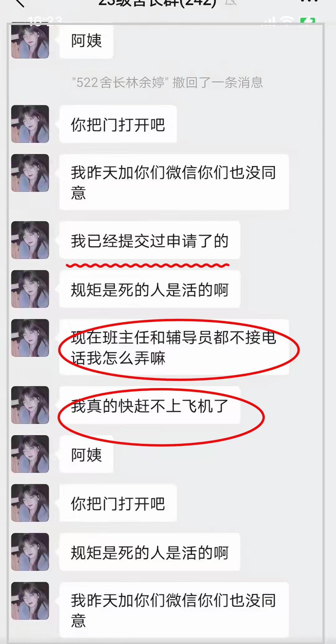Tap '你把门打开吧' bubble just below recall notice
336x644 pixels.
(x=118, y=124)
